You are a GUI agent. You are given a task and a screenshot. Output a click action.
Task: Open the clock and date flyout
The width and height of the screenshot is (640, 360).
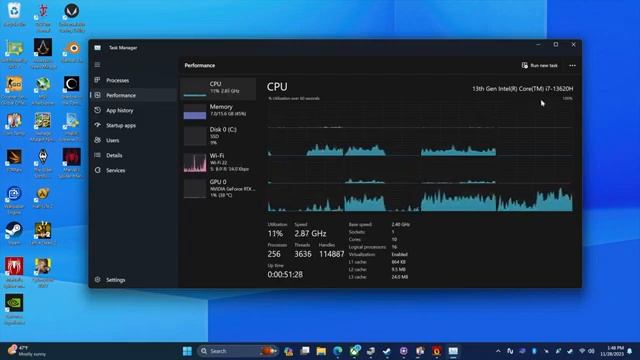612,351
